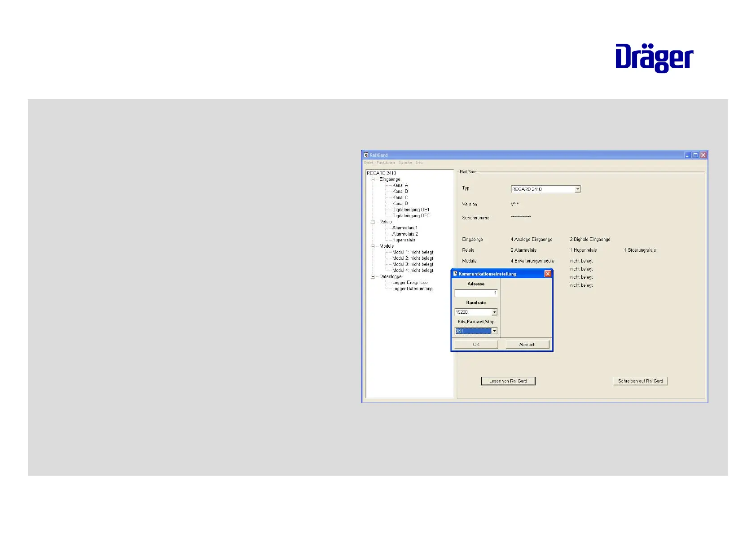Viewport: 756px width, 534px height.
Task: Select Modul 2: nicht belegt
Action: tap(413, 258)
